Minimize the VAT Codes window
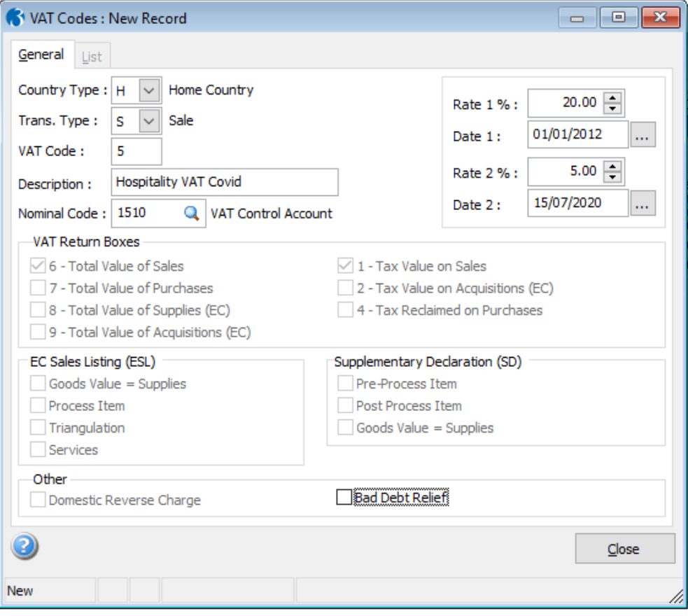This screenshot has width=688, height=616. click(577, 18)
